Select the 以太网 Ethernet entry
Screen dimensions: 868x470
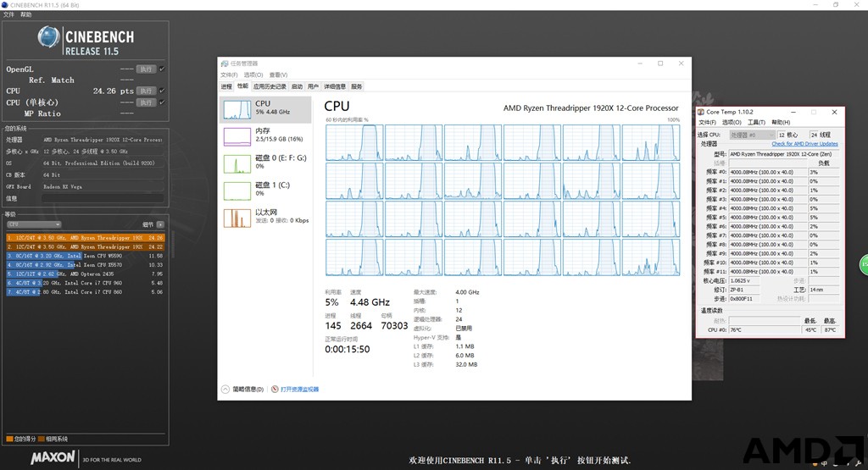point(266,217)
